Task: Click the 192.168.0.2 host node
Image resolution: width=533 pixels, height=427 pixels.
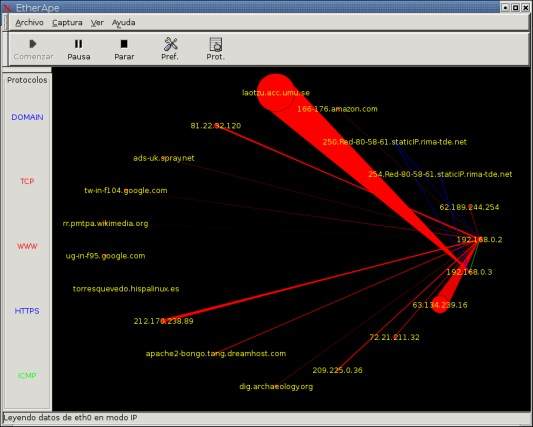Action: (x=479, y=239)
